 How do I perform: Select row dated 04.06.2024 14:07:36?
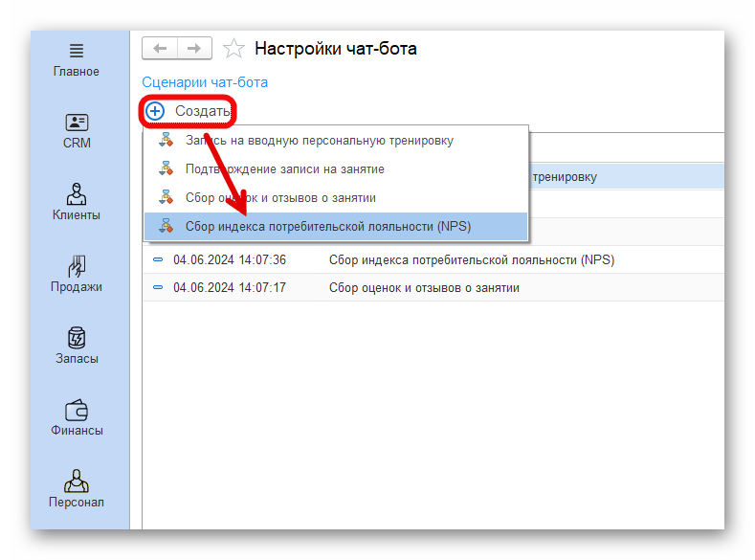(433, 260)
